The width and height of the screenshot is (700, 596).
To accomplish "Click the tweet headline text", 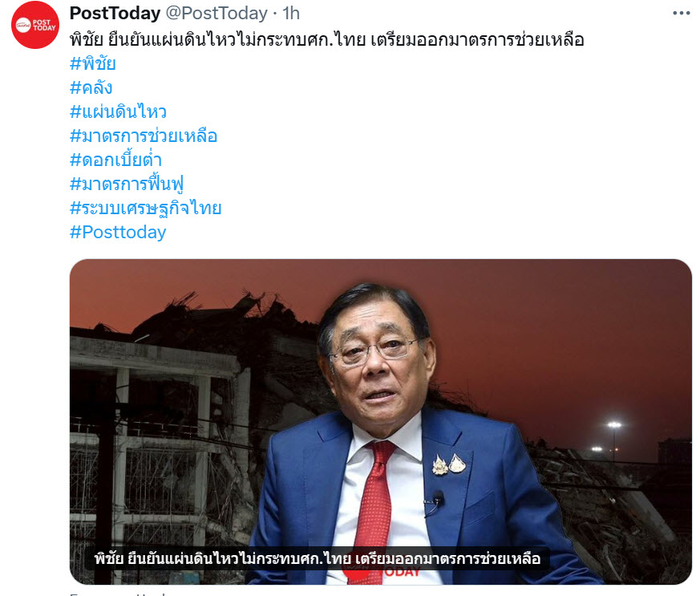I will point(327,40).
